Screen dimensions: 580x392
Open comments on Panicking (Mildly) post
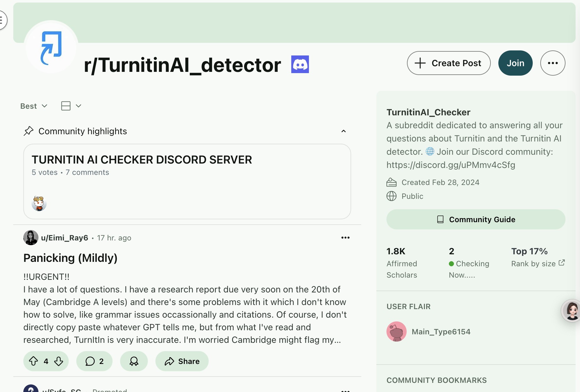tap(94, 361)
